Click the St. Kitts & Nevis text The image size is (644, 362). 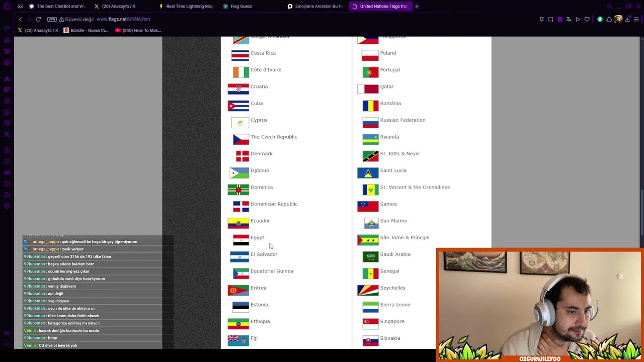[x=399, y=153]
